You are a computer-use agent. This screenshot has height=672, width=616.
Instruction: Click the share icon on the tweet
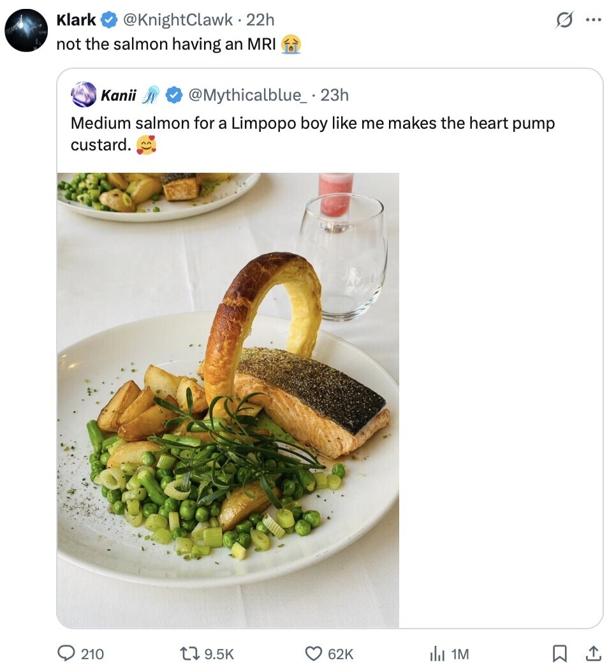click(x=592, y=654)
